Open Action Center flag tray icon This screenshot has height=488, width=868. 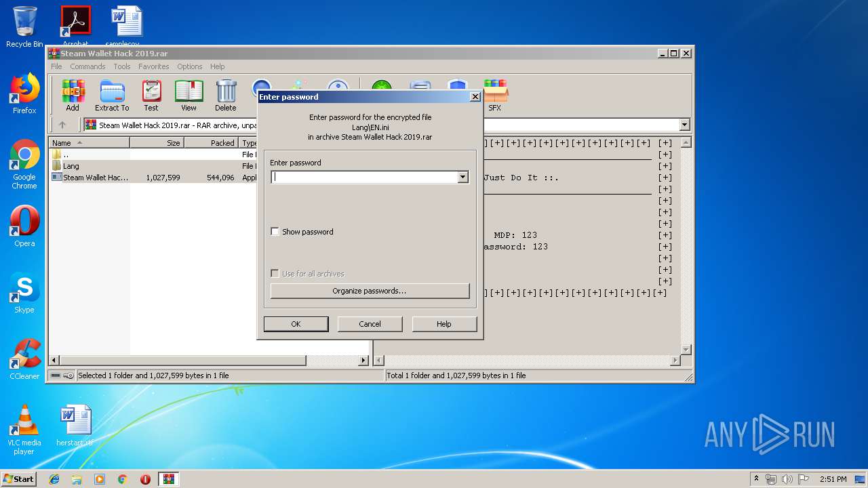804,479
